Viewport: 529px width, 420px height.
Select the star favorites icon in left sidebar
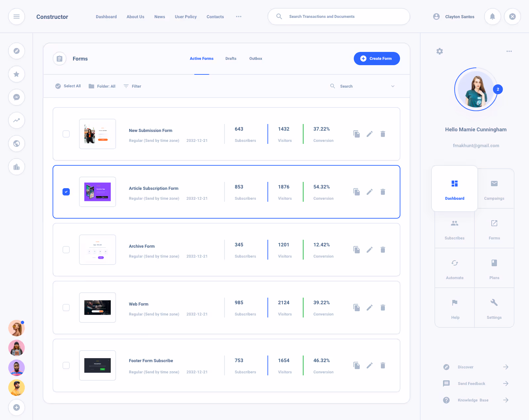(x=17, y=74)
